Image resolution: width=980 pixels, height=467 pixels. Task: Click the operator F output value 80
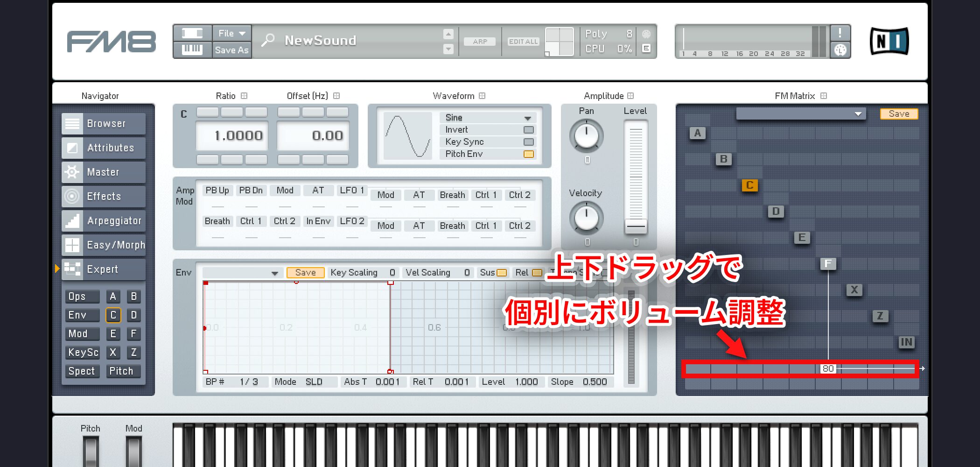[x=828, y=368]
